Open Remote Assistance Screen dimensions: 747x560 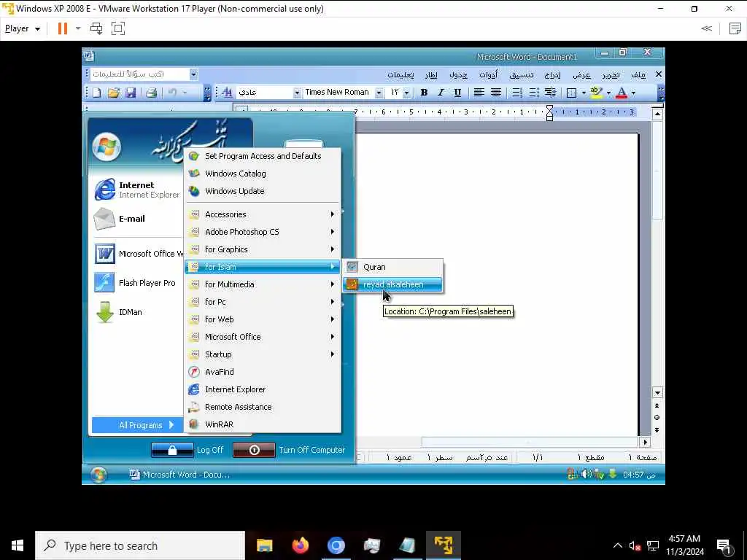262,407
